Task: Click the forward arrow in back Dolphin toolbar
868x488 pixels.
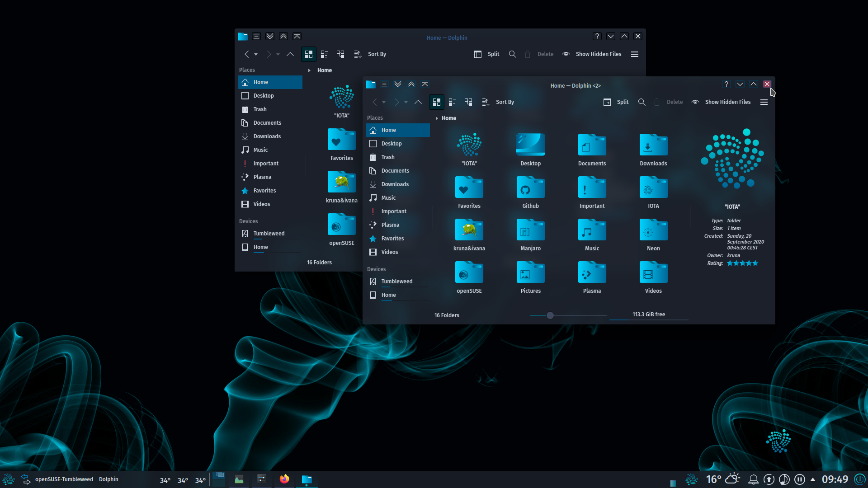Action: point(269,54)
